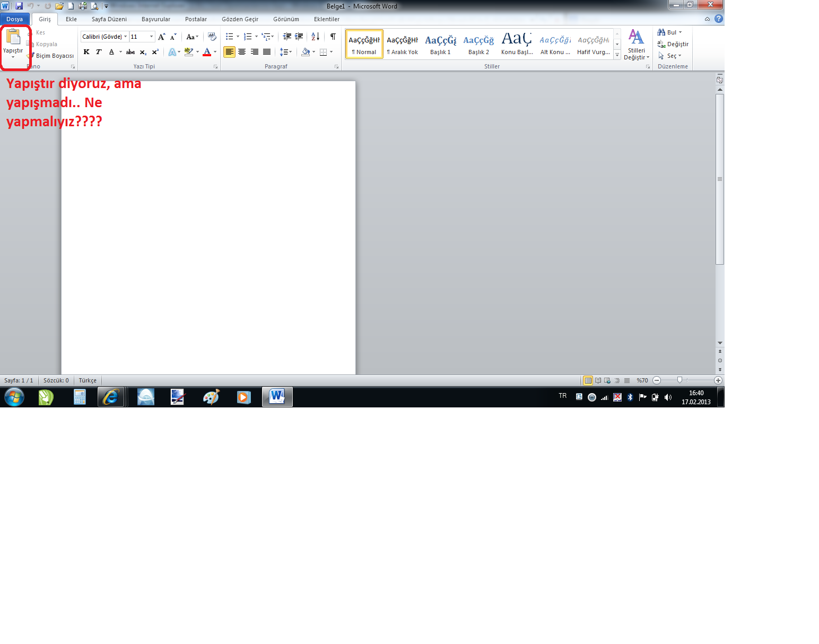Open Internet Explorer from the taskbar
Viewport: 819px width, 644px height.
pyautogui.click(x=111, y=397)
